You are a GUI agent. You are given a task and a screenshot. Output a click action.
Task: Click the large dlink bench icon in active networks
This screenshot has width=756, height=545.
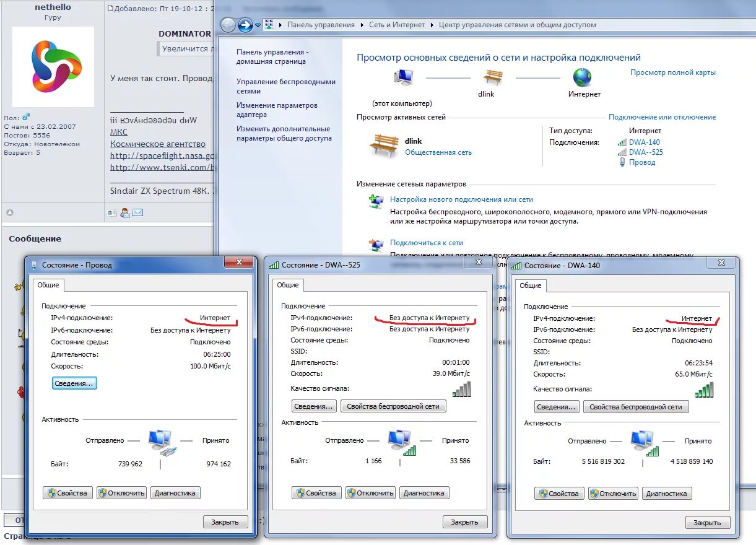click(383, 146)
